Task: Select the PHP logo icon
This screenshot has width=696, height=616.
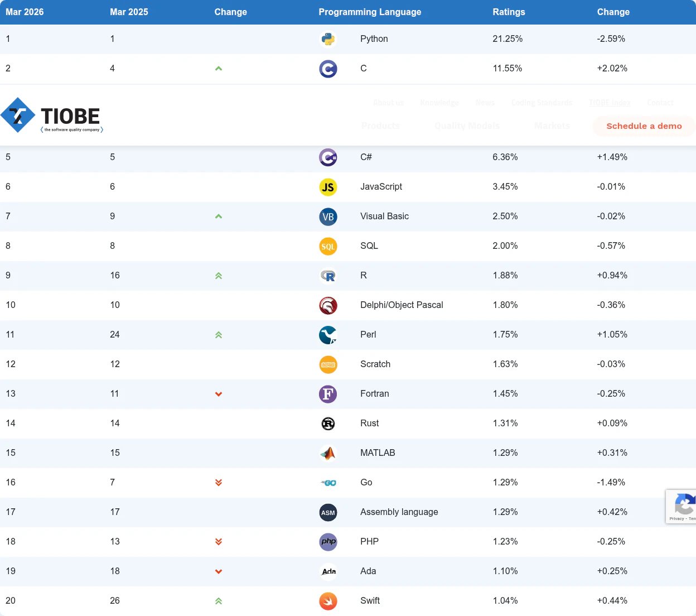Action: (x=328, y=542)
